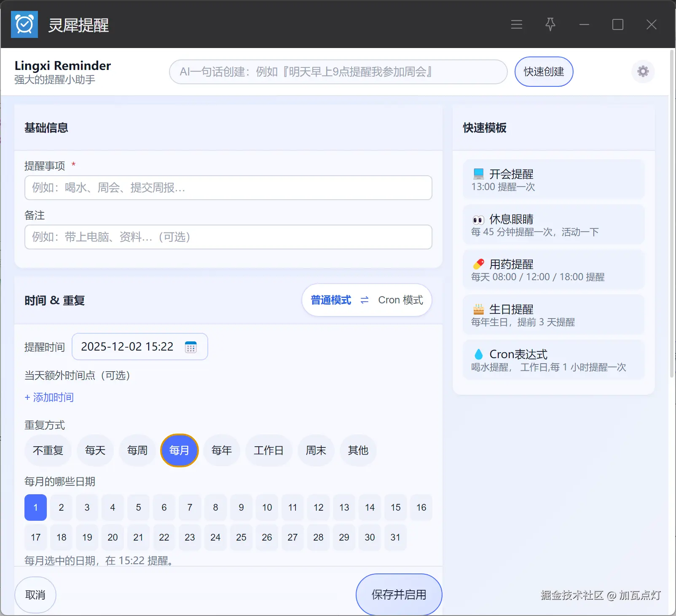
Task: Maximize the 灵犀提醒 window
Action: point(618,24)
